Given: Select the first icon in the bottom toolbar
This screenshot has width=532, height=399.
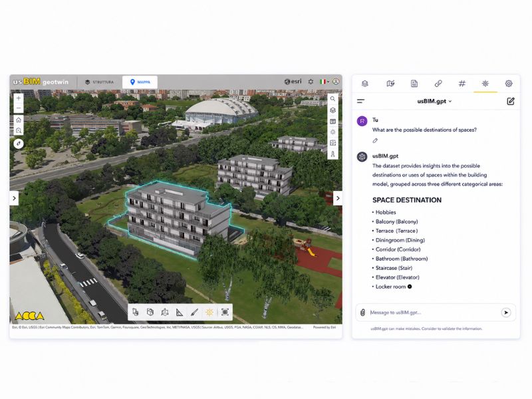Looking at the screenshot, I should [136, 312].
